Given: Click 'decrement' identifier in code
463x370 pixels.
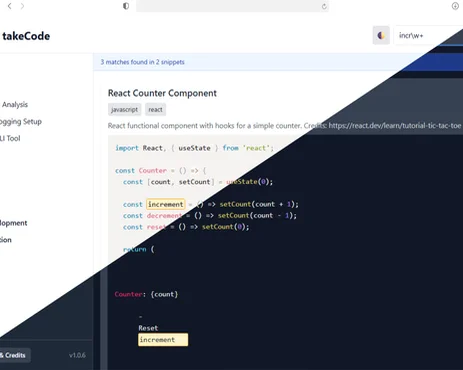Looking at the screenshot, I should (164, 216).
